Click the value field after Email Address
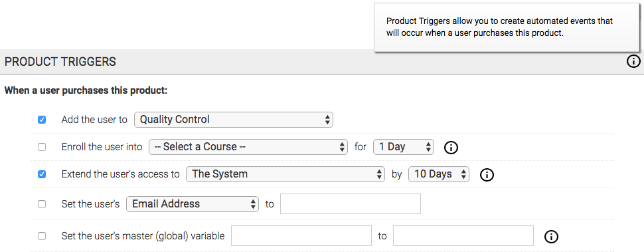The image size is (644, 252). click(x=351, y=204)
